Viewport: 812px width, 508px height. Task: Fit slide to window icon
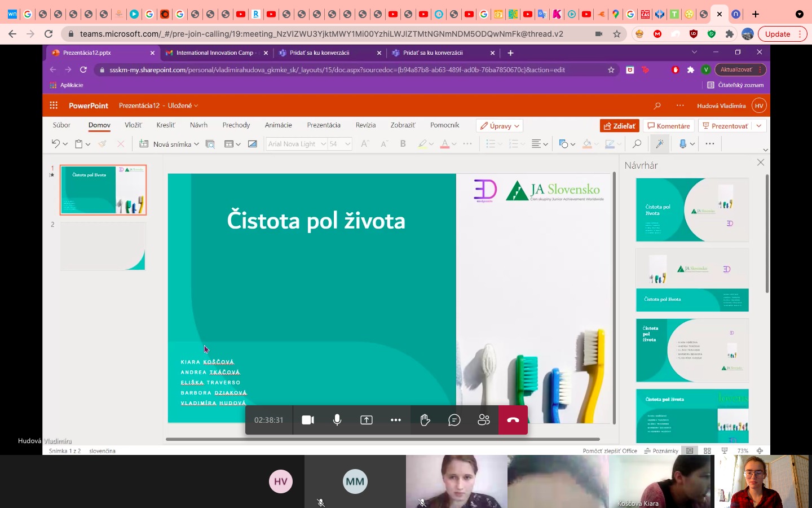tap(760, 451)
